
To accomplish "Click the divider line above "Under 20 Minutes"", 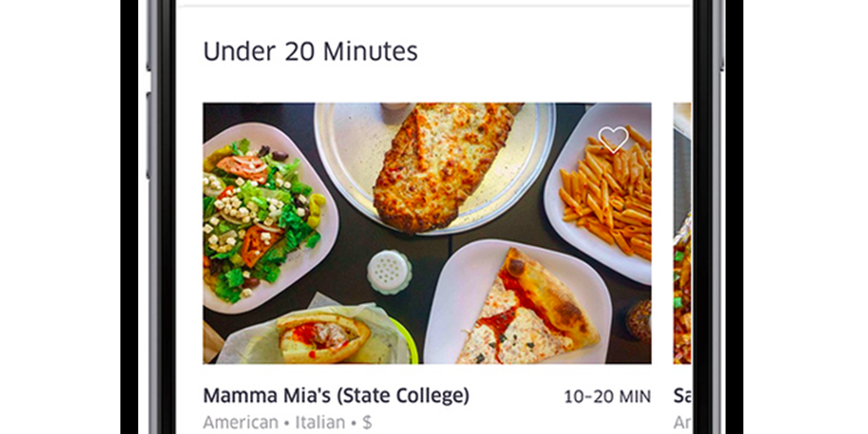I will point(433,6).
